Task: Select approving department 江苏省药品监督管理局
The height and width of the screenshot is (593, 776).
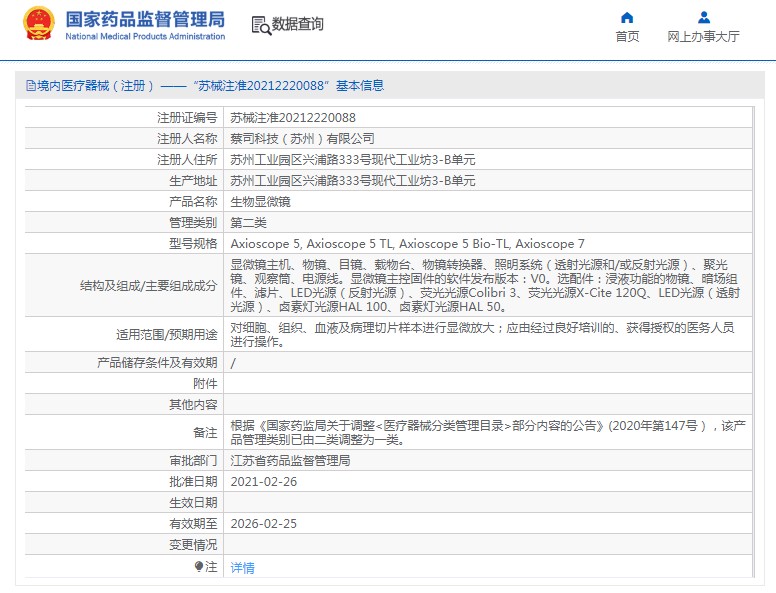Action: click(x=291, y=461)
